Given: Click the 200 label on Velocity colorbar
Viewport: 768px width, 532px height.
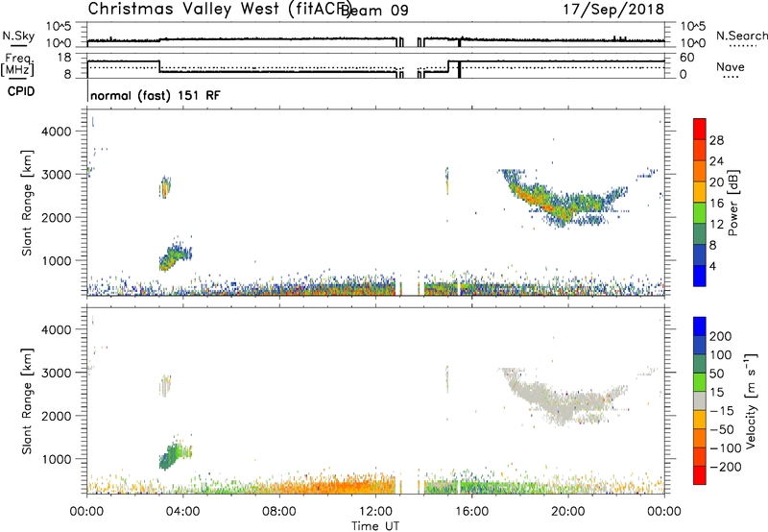Looking at the screenshot, I should 721,336.
